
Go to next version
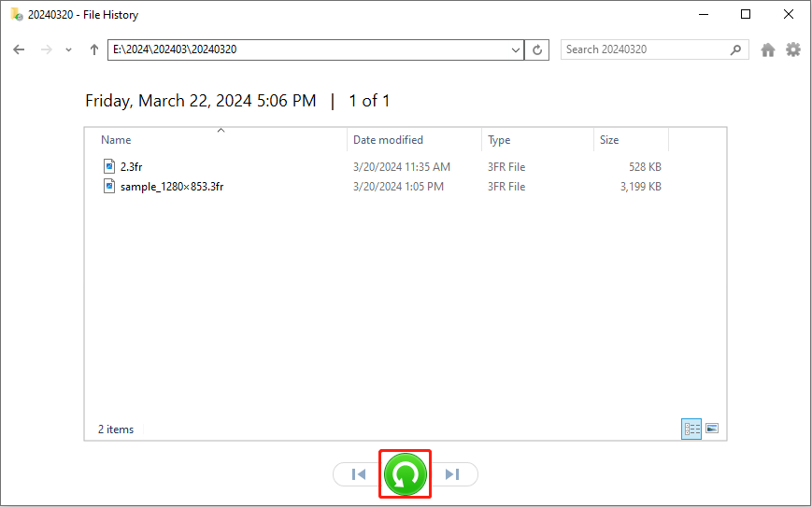[x=452, y=474]
